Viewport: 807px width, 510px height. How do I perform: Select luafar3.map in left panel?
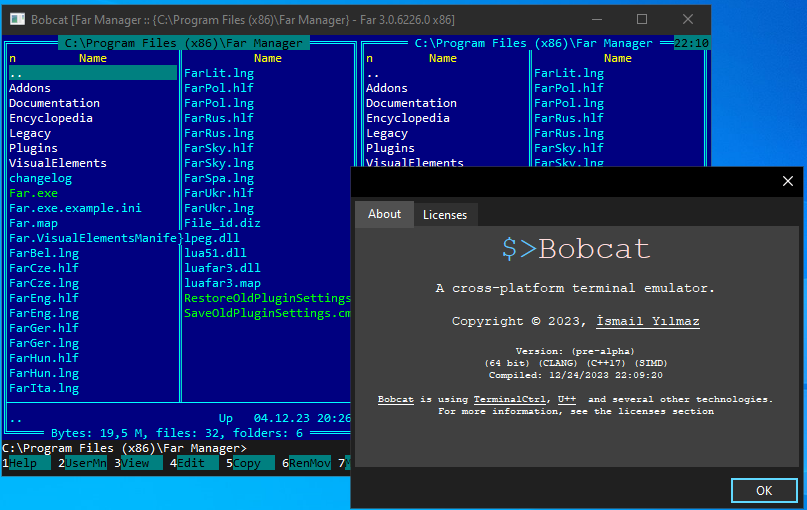[222, 283]
